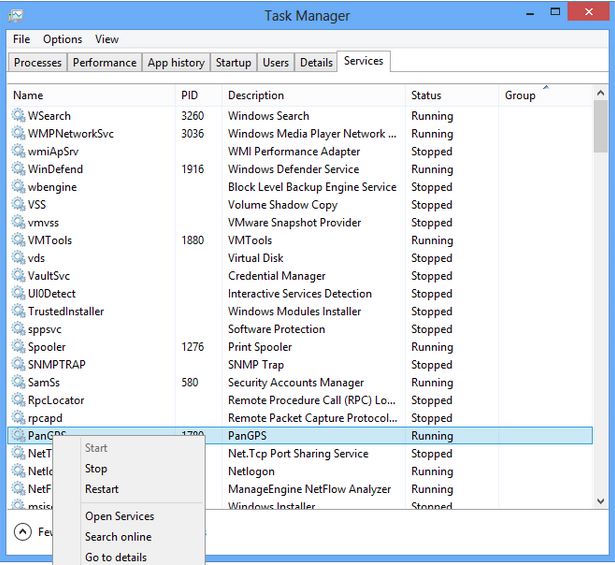Click the SamSs service gear icon
The height and width of the screenshot is (565, 615).
[x=18, y=382]
